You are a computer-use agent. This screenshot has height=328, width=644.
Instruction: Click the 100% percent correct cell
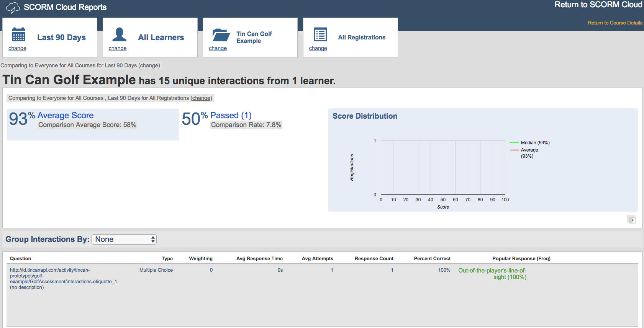[444, 270]
